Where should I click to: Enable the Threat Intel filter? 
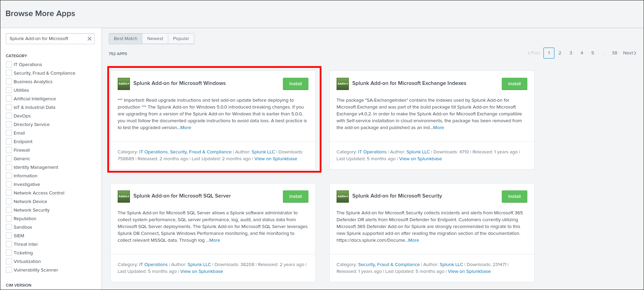pyautogui.click(x=9, y=244)
